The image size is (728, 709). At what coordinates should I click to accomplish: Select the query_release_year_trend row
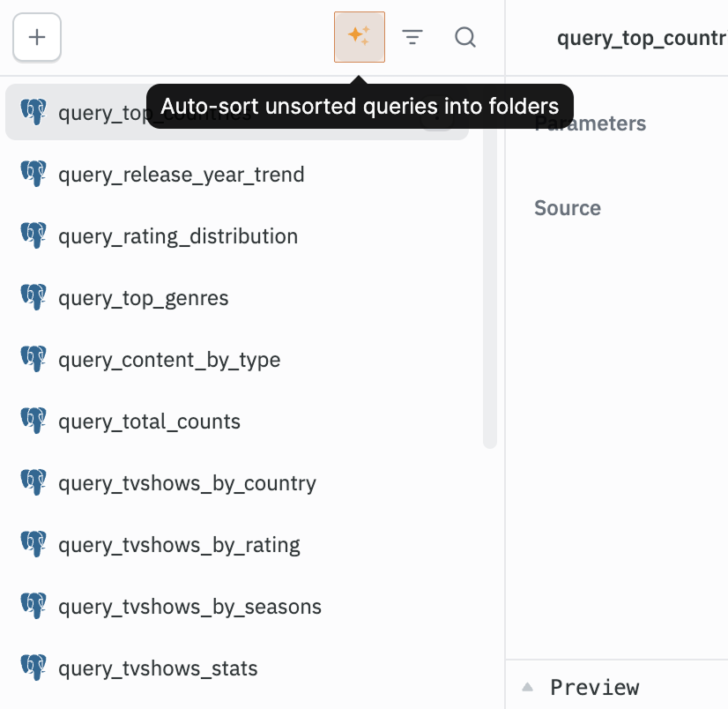237,175
